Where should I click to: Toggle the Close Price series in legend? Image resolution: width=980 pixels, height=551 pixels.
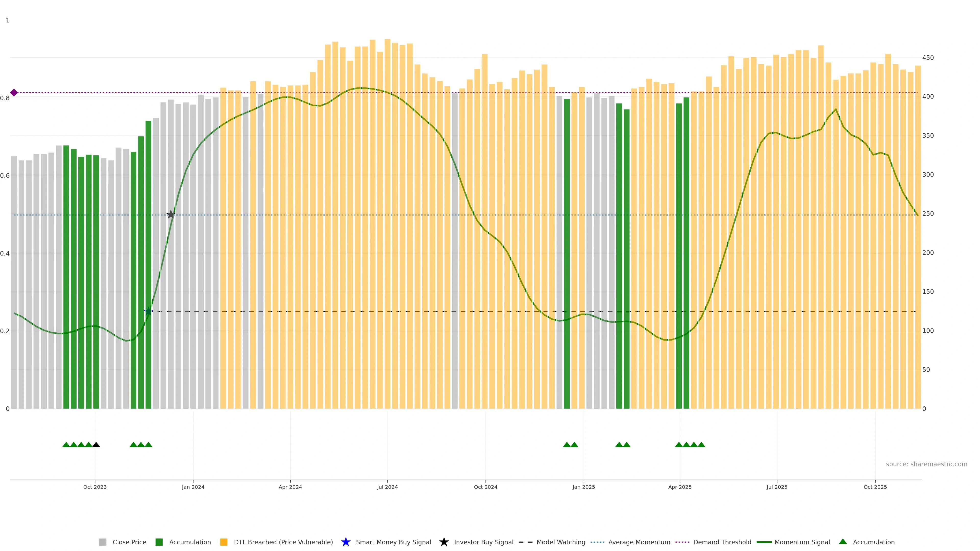point(129,542)
